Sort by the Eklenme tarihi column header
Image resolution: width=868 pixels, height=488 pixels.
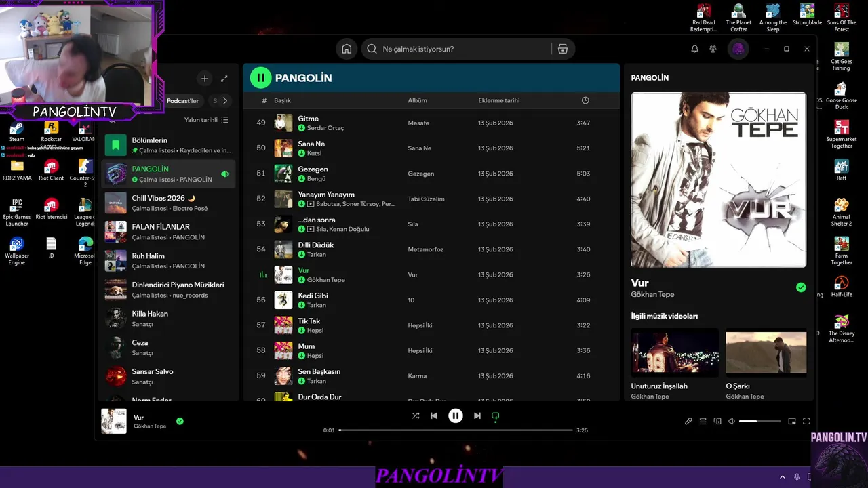point(498,100)
